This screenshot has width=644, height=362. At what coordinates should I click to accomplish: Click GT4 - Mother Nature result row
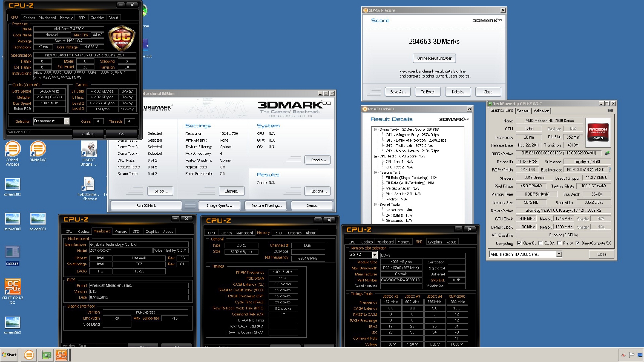[x=412, y=151]
